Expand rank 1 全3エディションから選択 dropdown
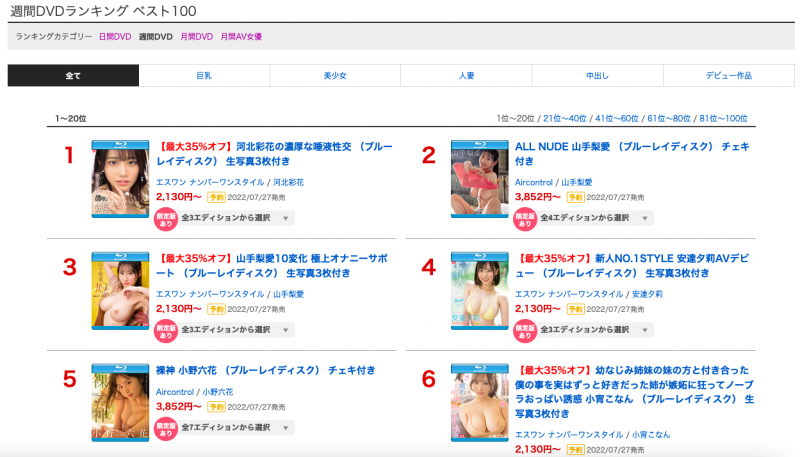Image resolution: width=800 pixels, height=457 pixels. (237, 218)
